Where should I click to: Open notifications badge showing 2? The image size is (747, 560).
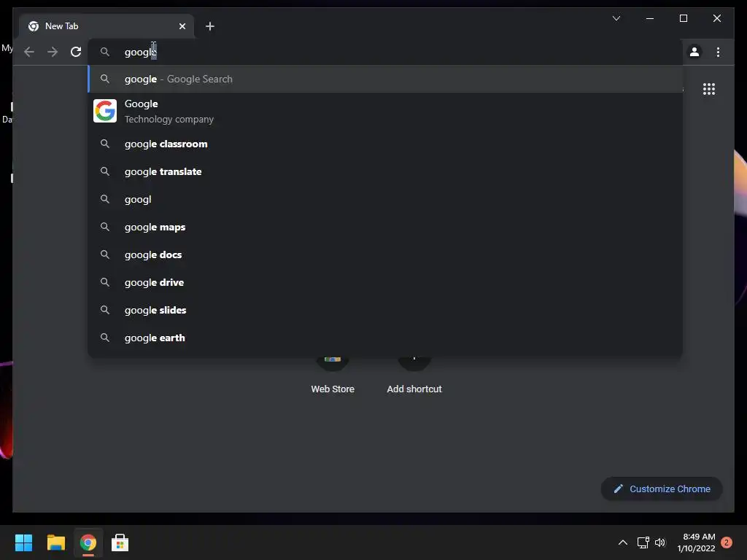[727, 542]
